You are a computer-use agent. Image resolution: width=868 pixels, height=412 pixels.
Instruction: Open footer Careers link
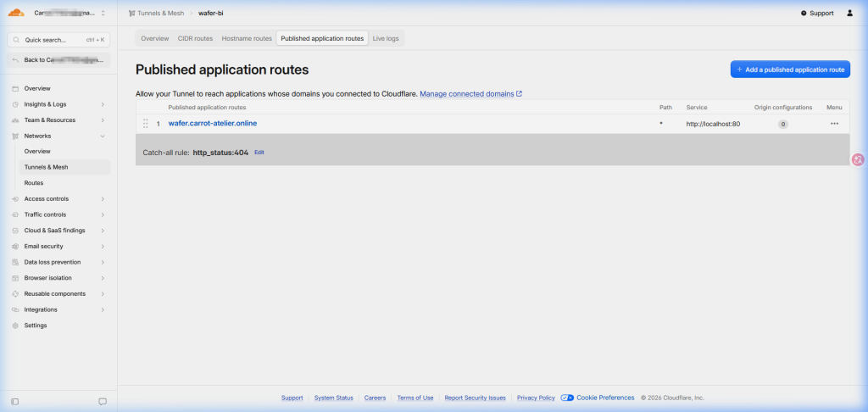tap(375, 398)
